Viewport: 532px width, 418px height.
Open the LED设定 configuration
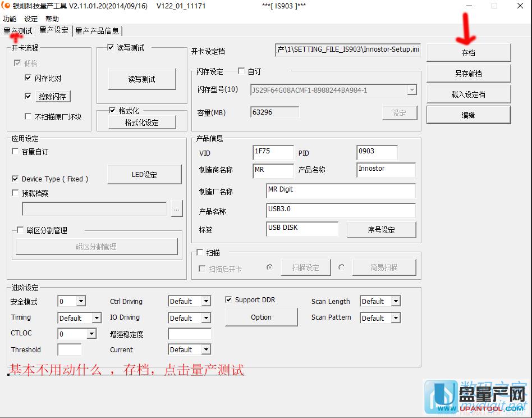[x=144, y=174]
